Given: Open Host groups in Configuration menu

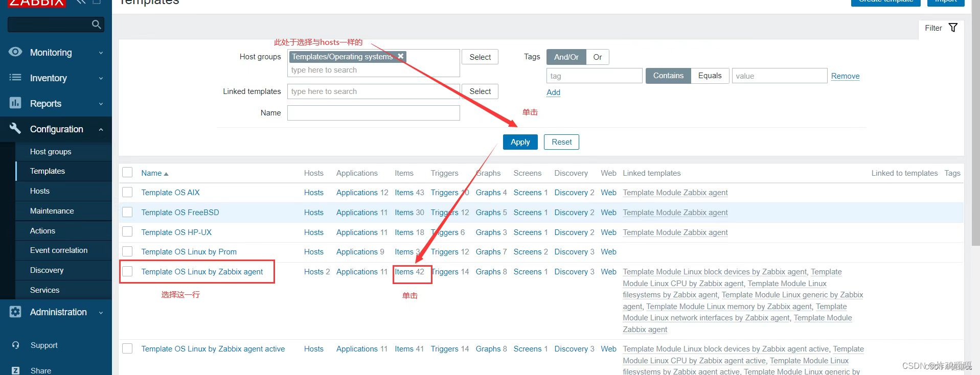Looking at the screenshot, I should [51, 151].
